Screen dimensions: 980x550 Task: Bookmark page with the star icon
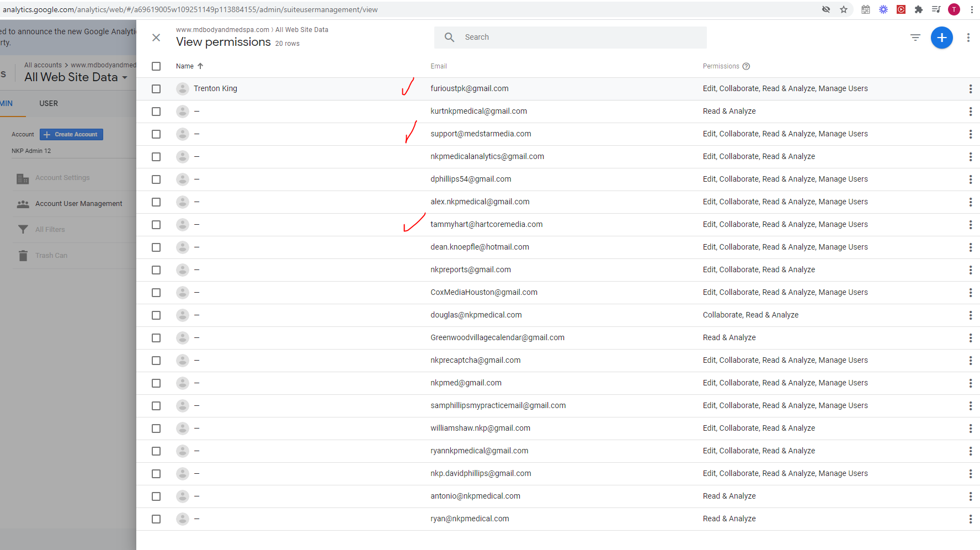844,9
